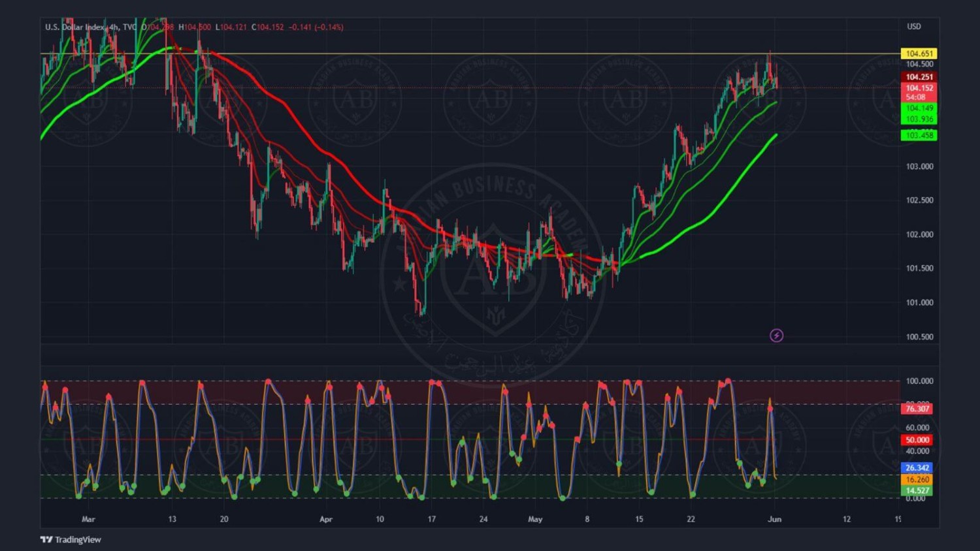Select the USD currency label on price axis
Image resolution: width=980 pixels, height=551 pixels.
pos(914,27)
